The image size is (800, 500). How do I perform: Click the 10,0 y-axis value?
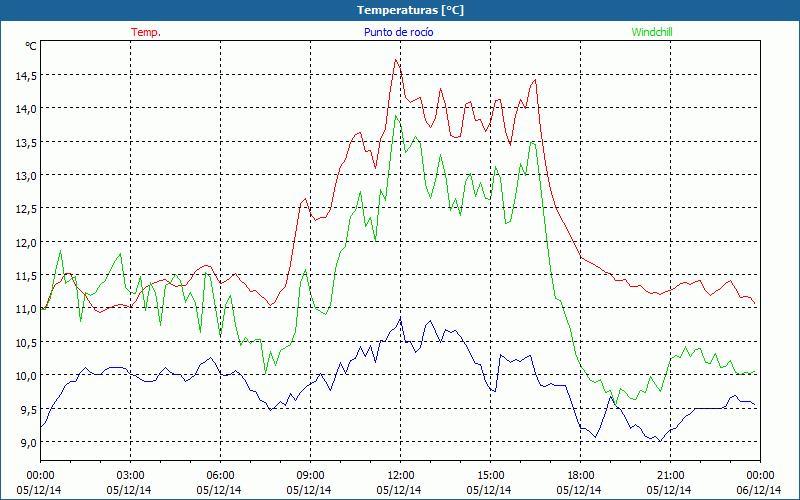(26, 376)
